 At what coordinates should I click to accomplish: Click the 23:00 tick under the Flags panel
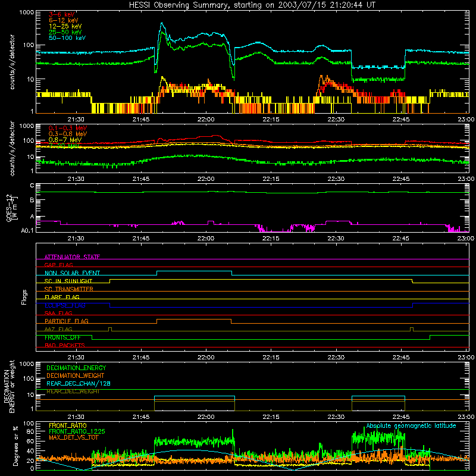click(466, 358)
